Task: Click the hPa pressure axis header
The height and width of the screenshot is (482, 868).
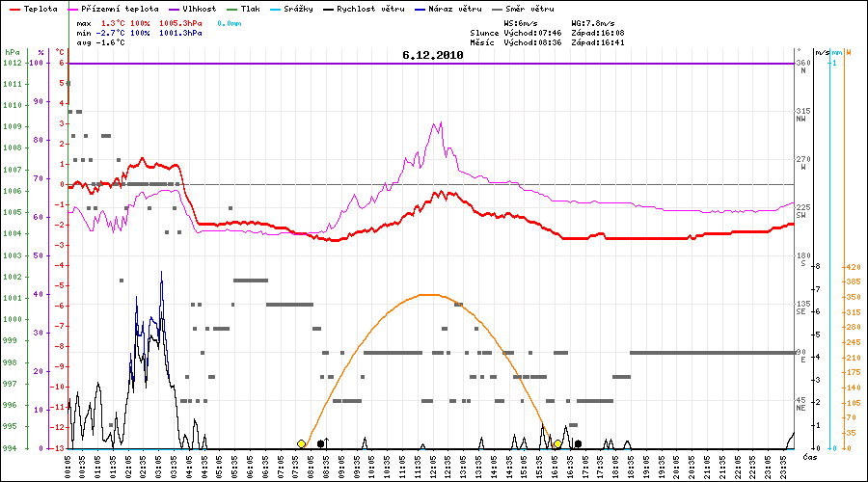Action: [x=13, y=53]
